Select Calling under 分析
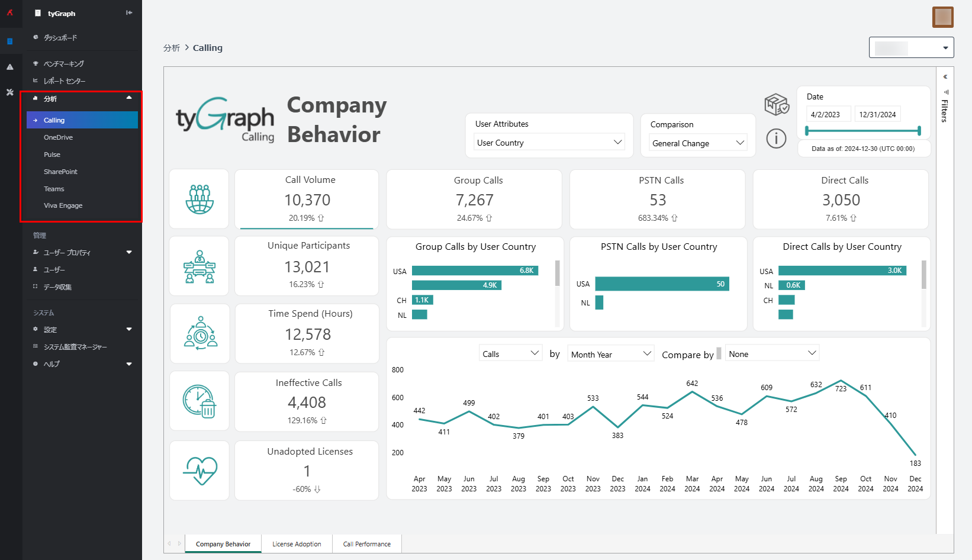972x560 pixels. [x=82, y=120]
